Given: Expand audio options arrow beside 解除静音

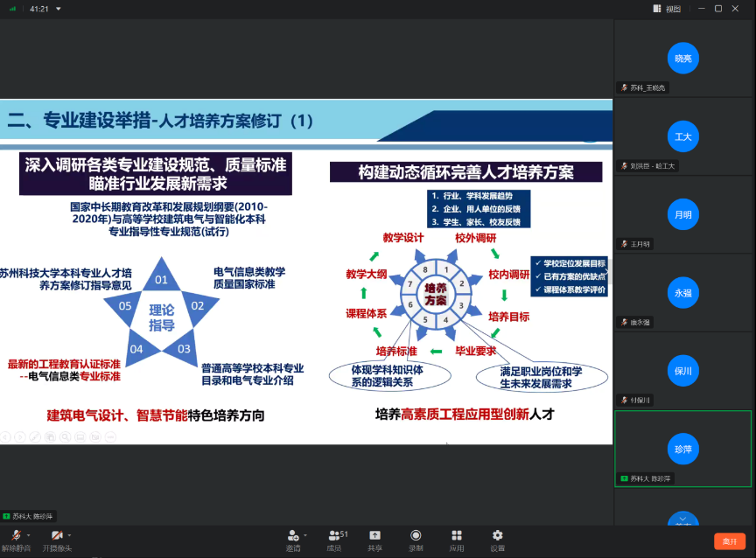Looking at the screenshot, I should click(29, 534).
